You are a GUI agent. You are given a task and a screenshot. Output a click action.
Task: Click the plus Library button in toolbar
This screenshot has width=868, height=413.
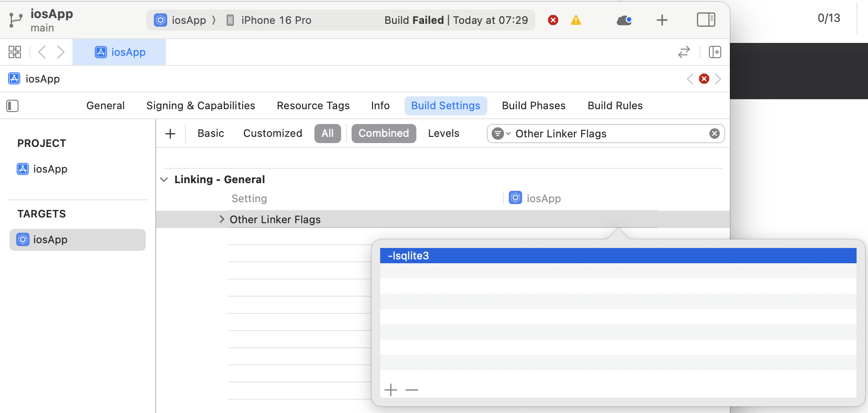tap(662, 20)
